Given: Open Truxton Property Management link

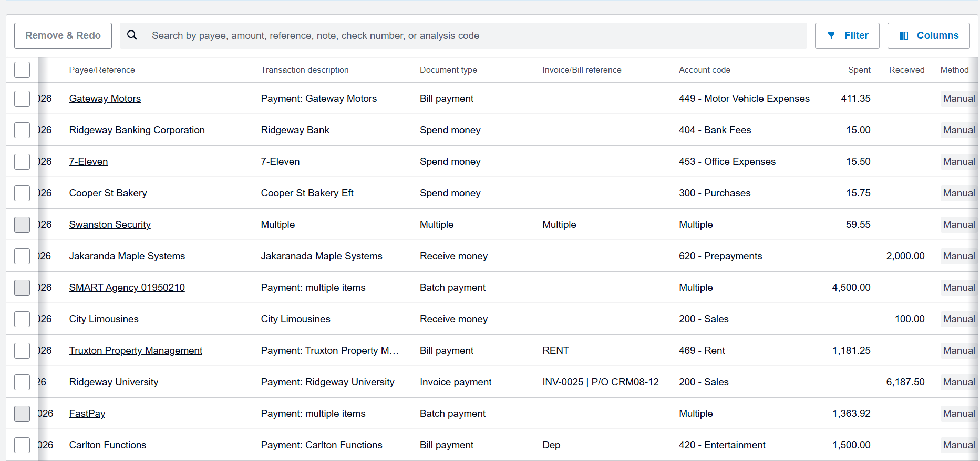Looking at the screenshot, I should pyautogui.click(x=136, y=350).
